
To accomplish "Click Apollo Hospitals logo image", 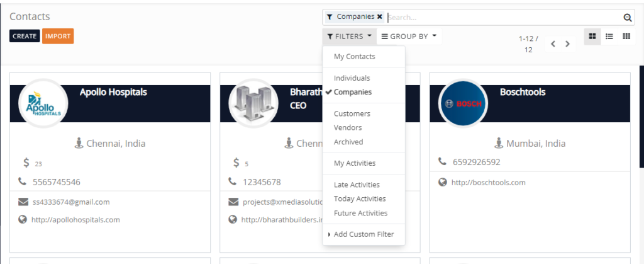I will point(43,103).
